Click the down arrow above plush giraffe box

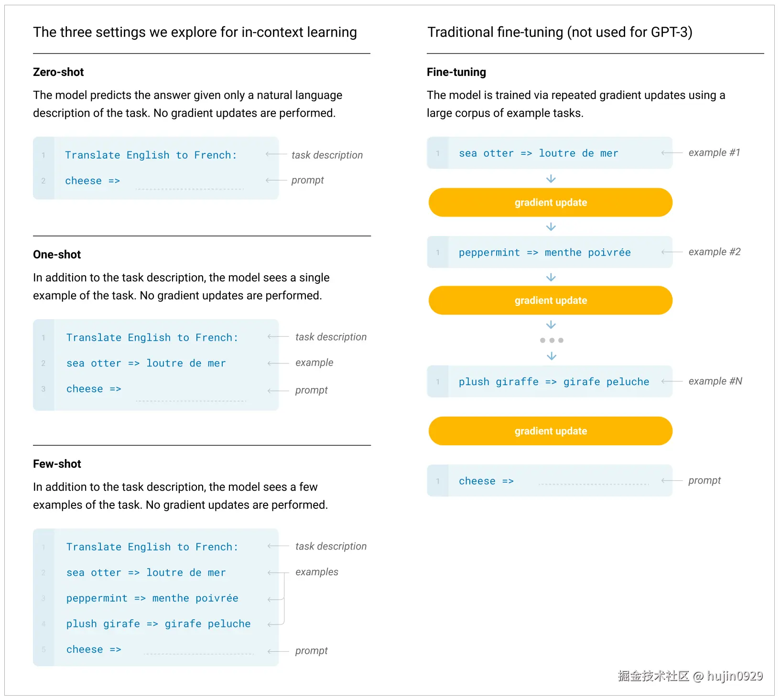click(551, 356)
